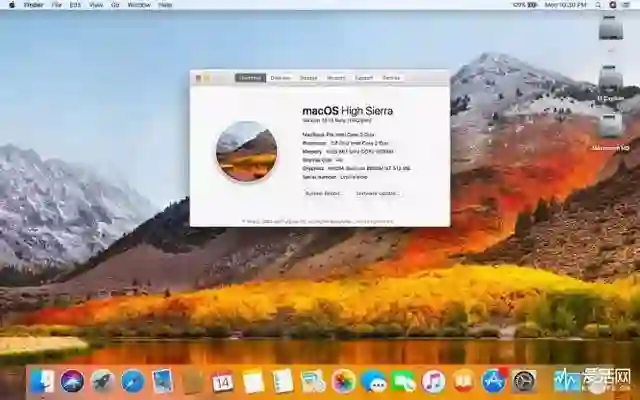Image resolution: width=640 pixels, height=400 pixels.
Task: Check battery status icon in menu bar
Action: (531, 5)
